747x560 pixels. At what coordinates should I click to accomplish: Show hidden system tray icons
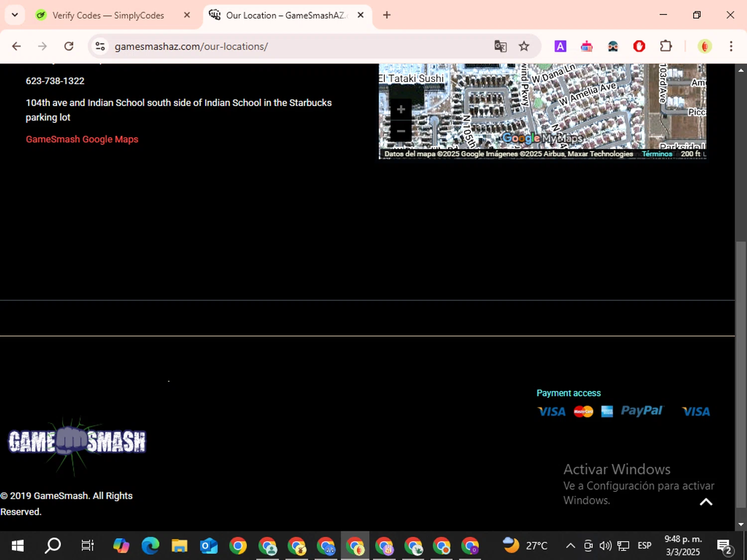[x=571, y=546]
